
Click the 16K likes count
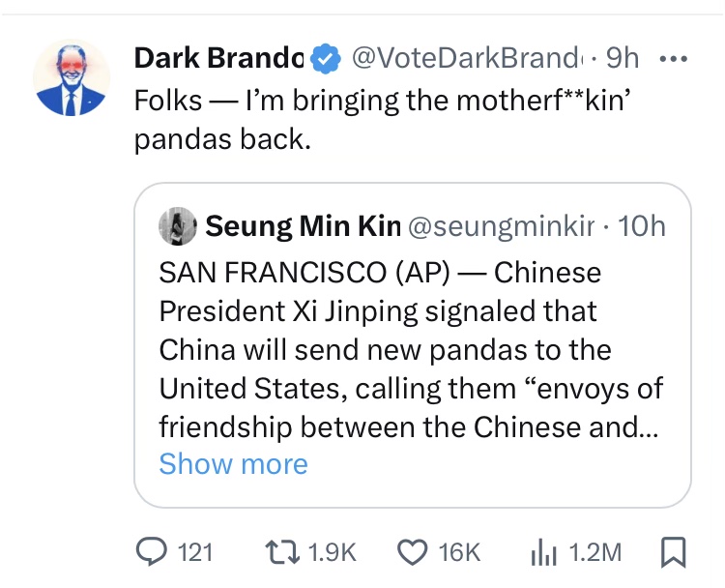[x=459, y=552]
